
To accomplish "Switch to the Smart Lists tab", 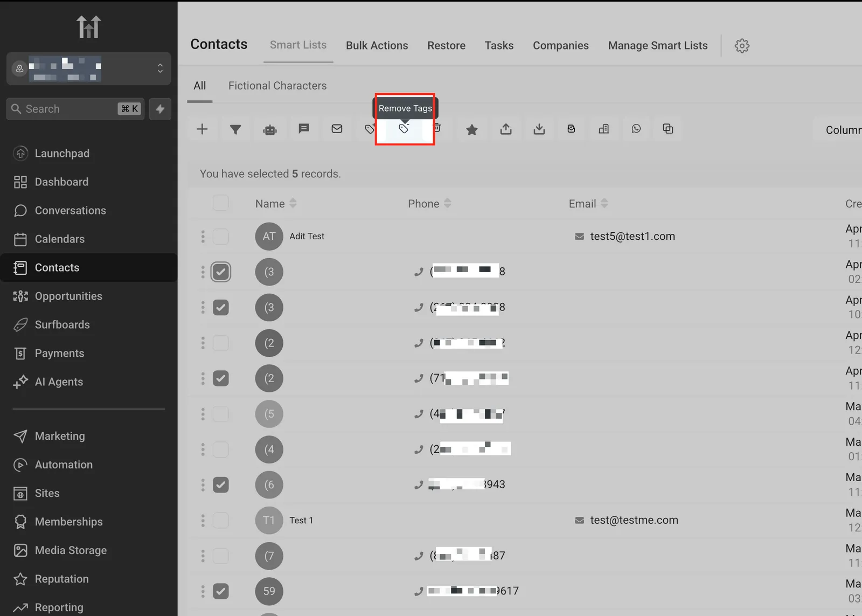I will coord(298,45).
